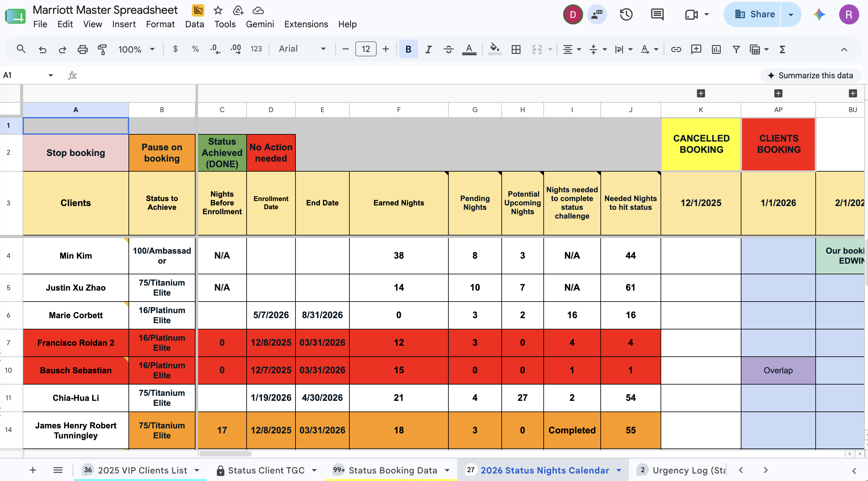The image size is (868, 481).
Task: Toggle strikethrough formatting
Action: [448, 49]
